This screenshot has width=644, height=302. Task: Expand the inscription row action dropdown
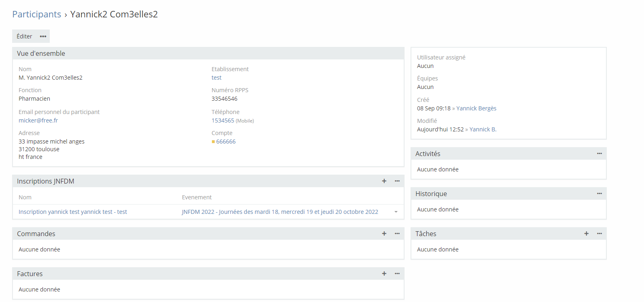point(396,212)
